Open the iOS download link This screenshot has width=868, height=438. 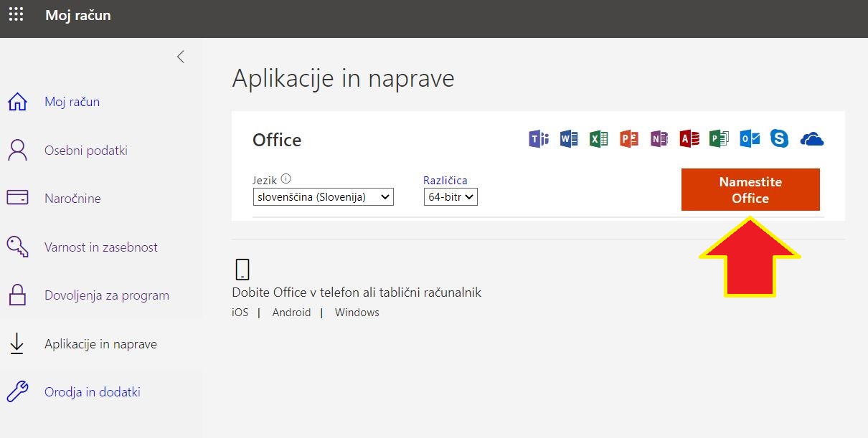(x=240, y=313)
